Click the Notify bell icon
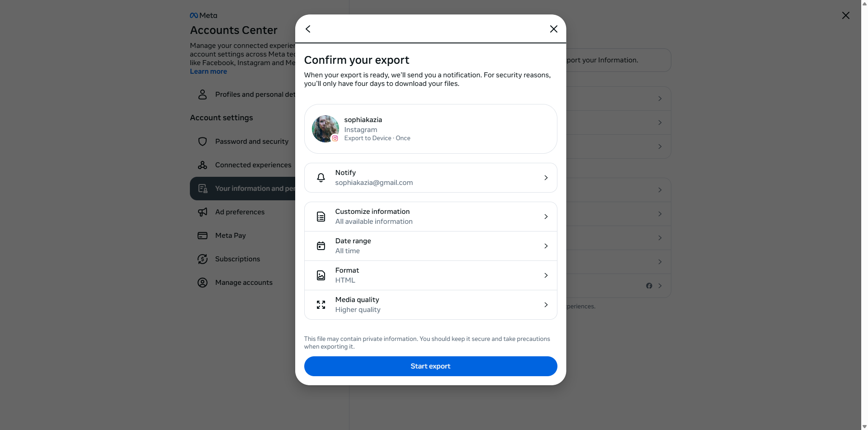Image resolution: width=868 pixels, height=430 pixels. tap(321, 178)
